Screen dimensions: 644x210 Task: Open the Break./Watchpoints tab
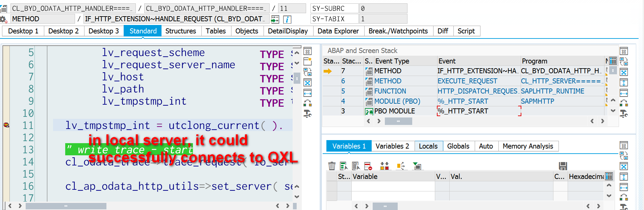398,31
